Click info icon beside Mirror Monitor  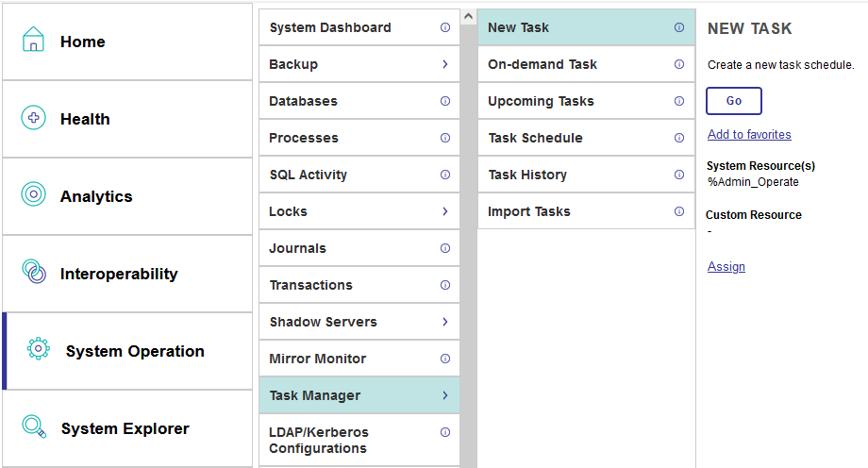coord(445,359)
